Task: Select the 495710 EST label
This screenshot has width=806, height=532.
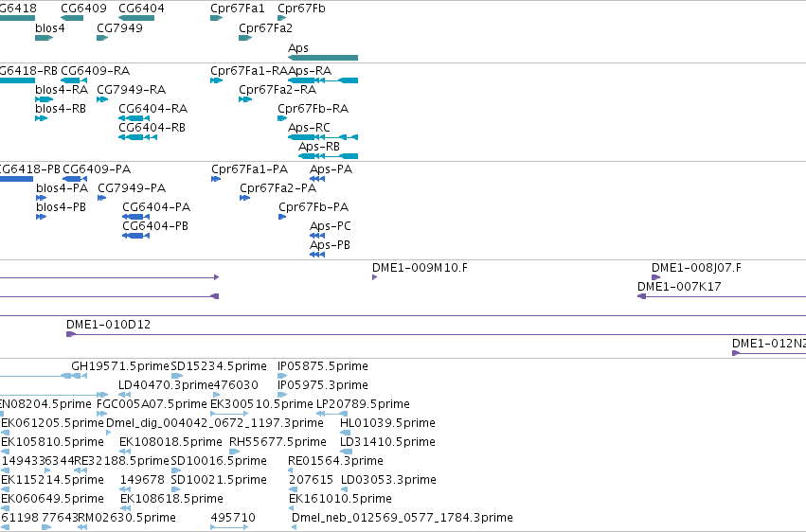Action: pos(233,518)
